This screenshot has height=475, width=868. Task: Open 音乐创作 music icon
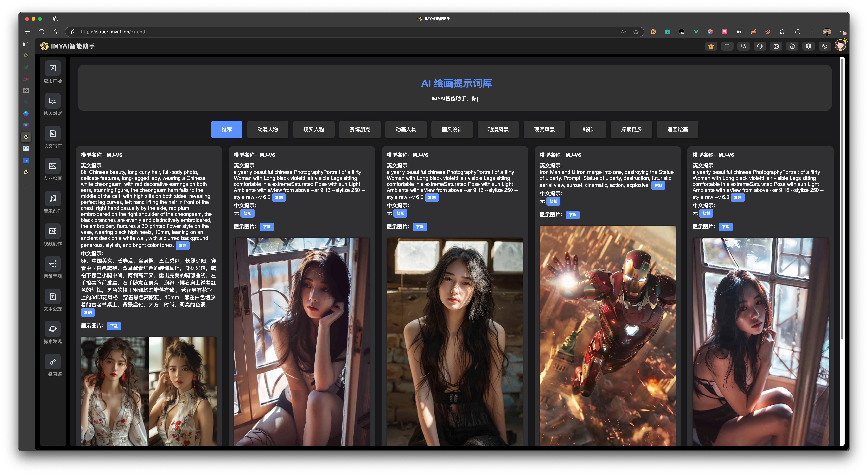click(53, 198)
